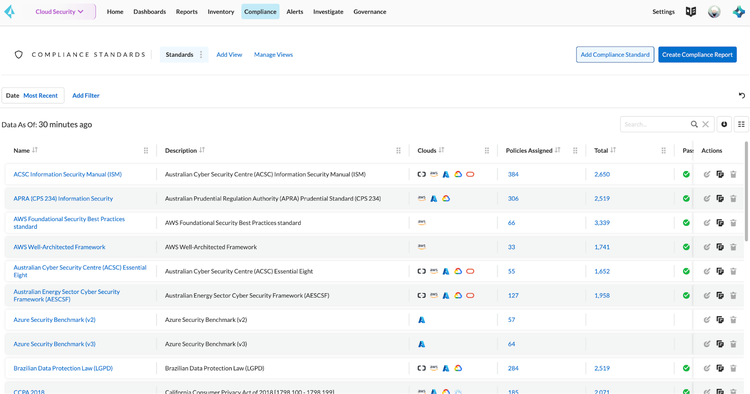Screen dimensions: 750x394
Task: Open the column picker grid icon
Action: (741, 124)
